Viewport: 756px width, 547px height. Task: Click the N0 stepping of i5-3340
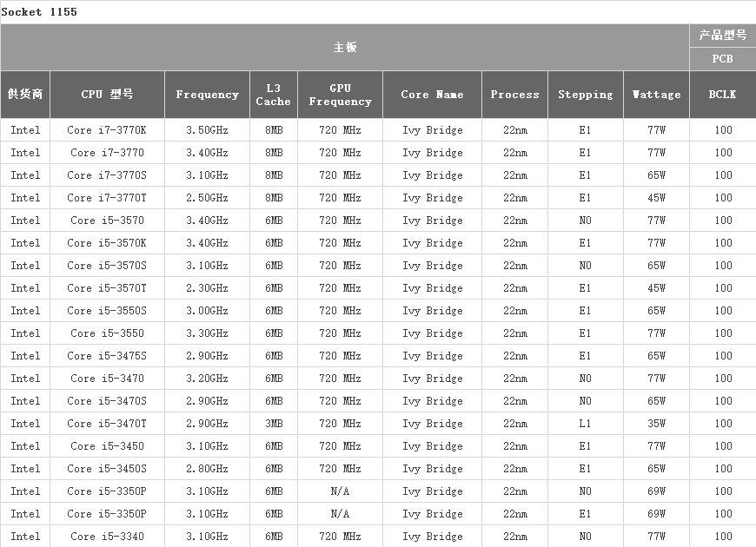coord(586,537)
